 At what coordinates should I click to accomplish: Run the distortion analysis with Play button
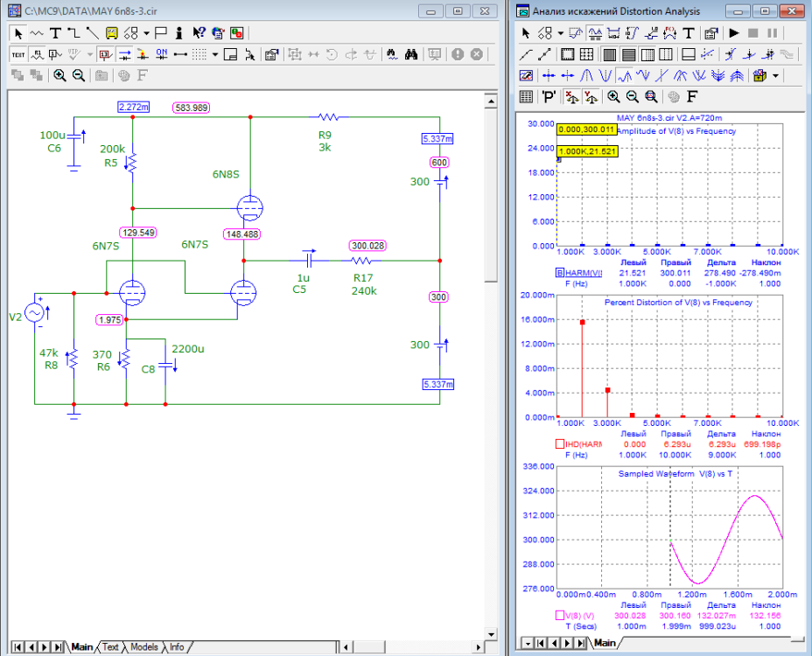coord(733,33)
